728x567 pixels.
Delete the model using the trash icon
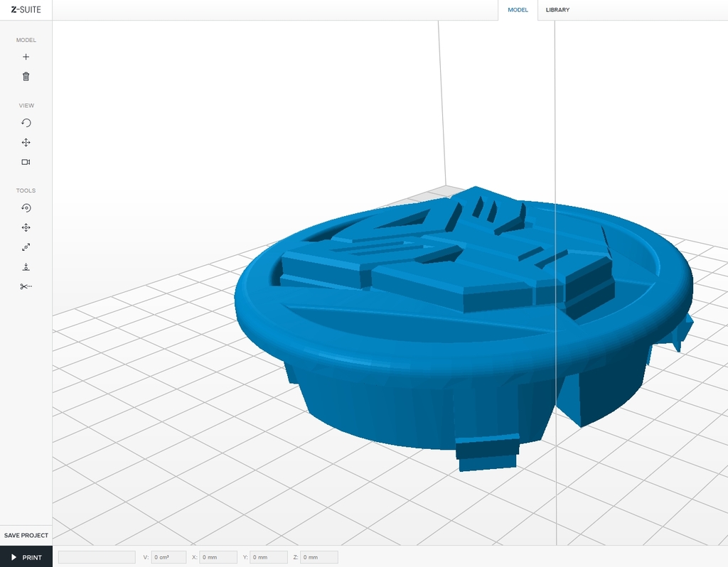point(26,76)
